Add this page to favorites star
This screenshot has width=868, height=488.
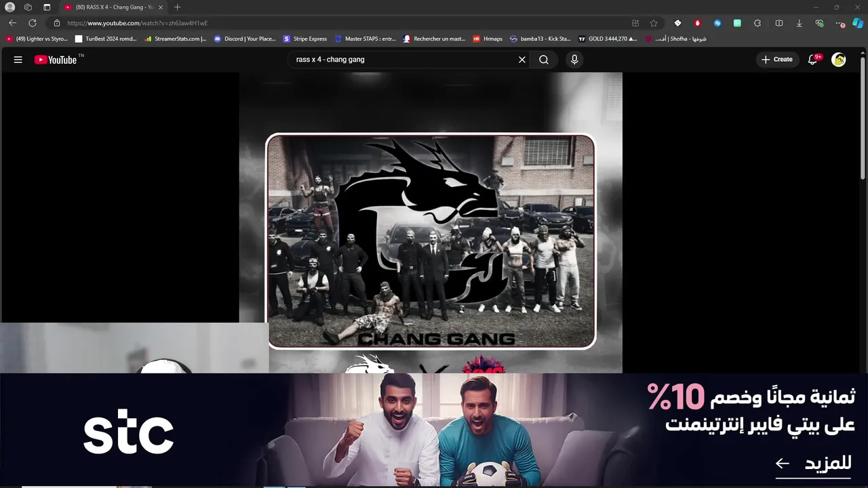click(x=654, y=23)
